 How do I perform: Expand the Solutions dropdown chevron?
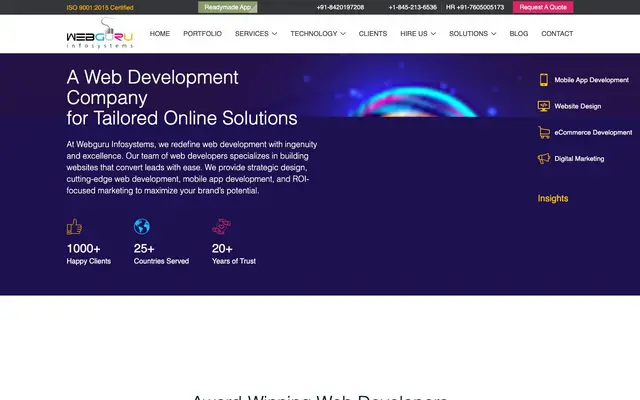(493, 34)
